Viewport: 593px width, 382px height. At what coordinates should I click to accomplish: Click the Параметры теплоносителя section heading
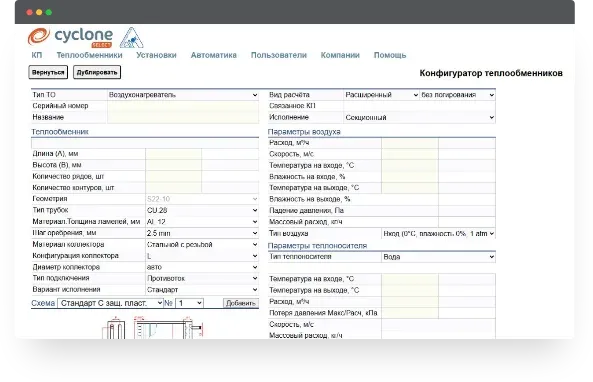[x=317, y=246]
